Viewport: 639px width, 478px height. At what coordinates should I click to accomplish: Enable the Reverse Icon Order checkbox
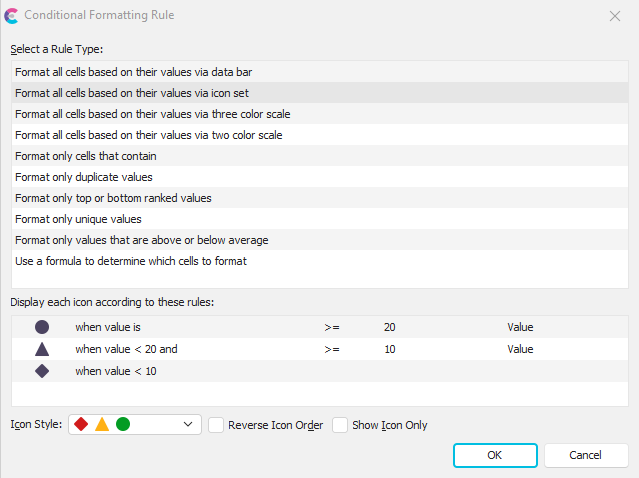tap(216, 425)
